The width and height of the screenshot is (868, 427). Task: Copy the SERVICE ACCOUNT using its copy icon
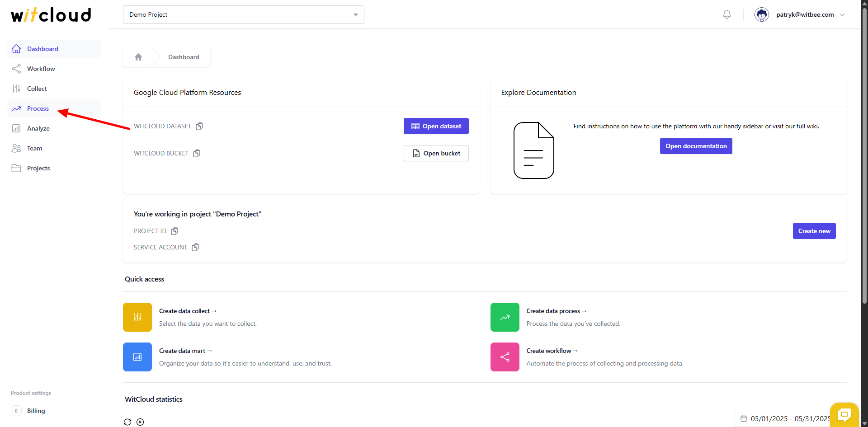click(x=195, y=247)
